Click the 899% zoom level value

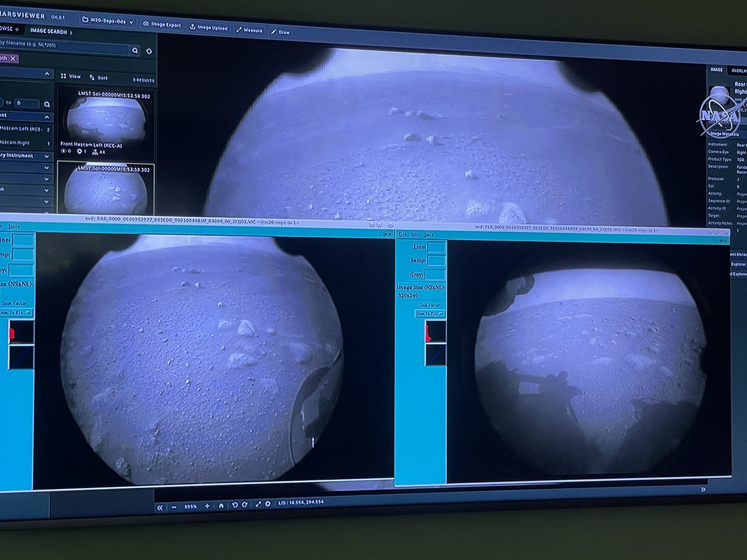point(190,506)
